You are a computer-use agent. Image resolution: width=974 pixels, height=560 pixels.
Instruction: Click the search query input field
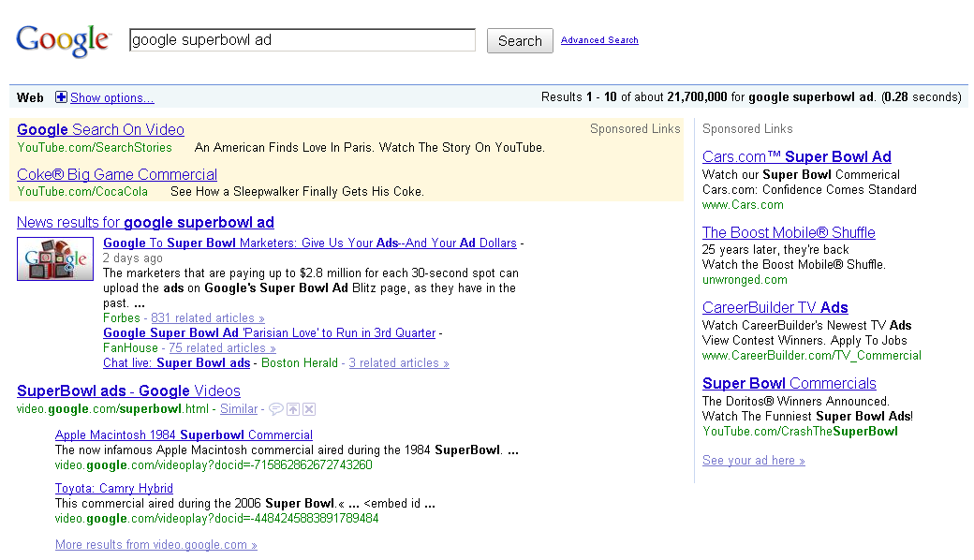[303, 40]
